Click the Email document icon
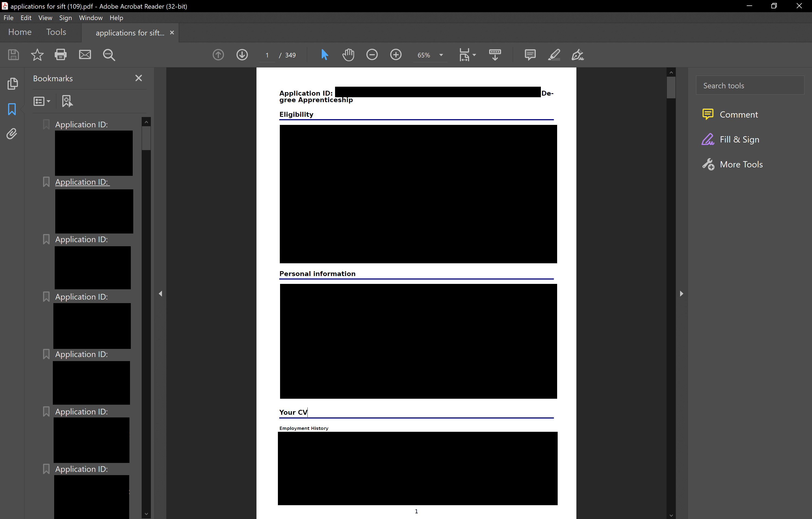The height and width of the screenshot is (519, 812). 85,55
